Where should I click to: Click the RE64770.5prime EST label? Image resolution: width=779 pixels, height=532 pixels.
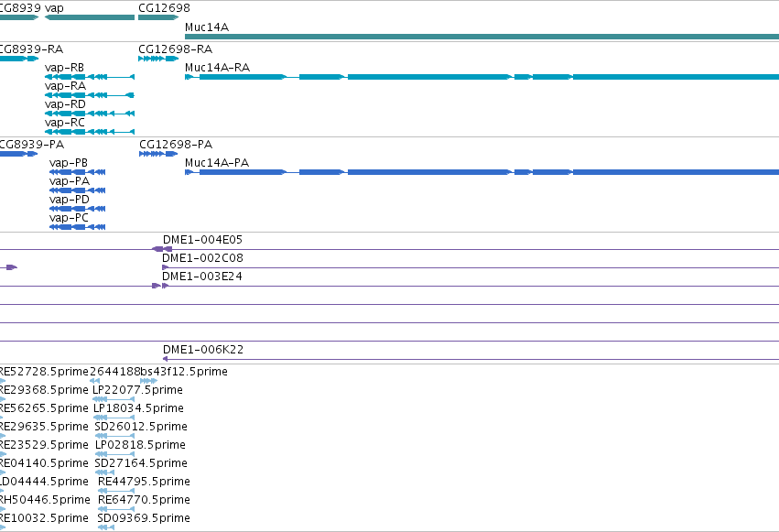coord(144,500)
